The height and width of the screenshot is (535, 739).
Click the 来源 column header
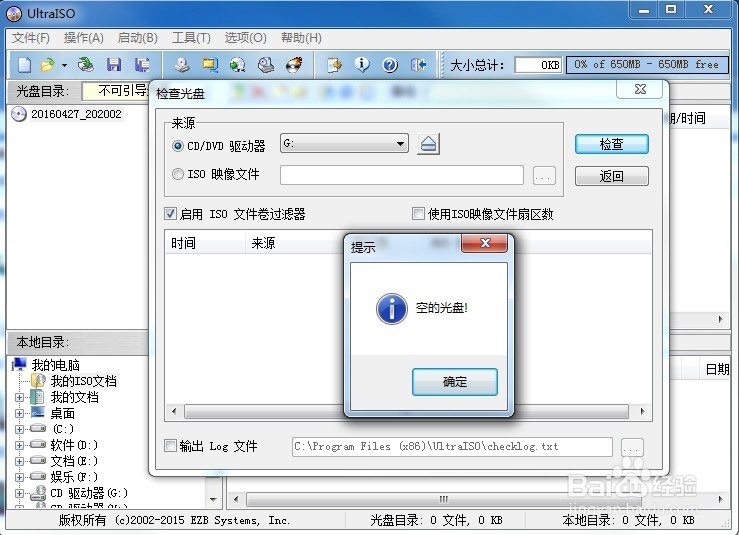(x=295, y=243)
